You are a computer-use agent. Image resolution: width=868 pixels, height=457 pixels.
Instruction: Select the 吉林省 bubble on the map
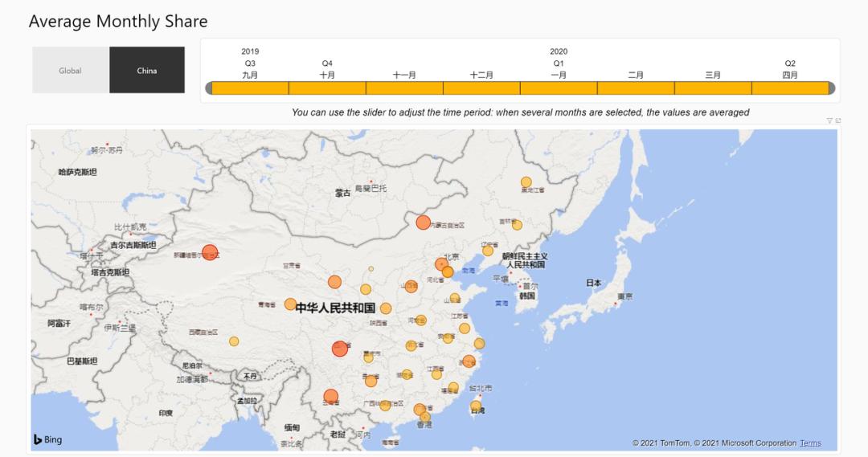point(517,225)
